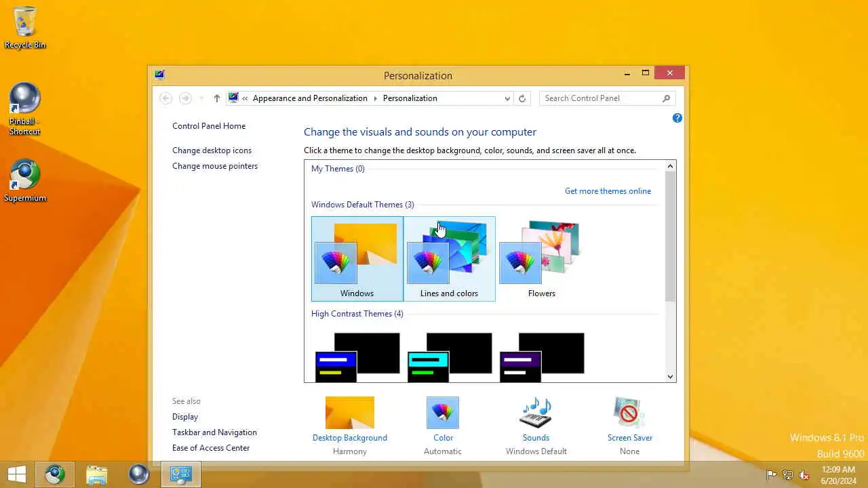Click the Back navigation arrow

(165, 98)
